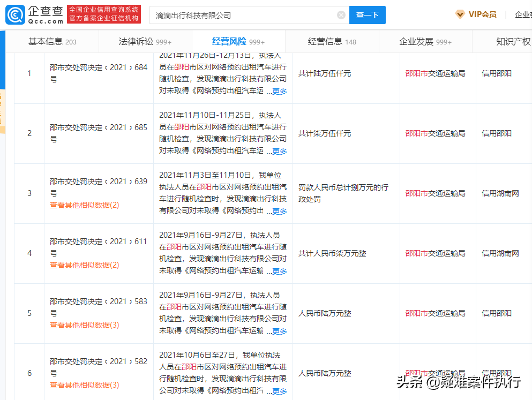Click penalty amount 共计柒万伍仟元
Image resolution: width=532 pixels, height=400 pixels.
pyautogui.click(x=325, y=133)
